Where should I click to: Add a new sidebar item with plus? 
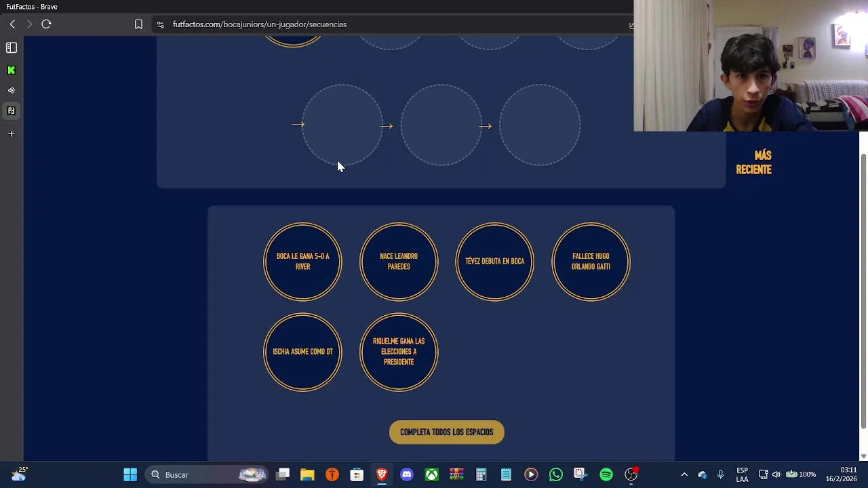pos(12,134)
